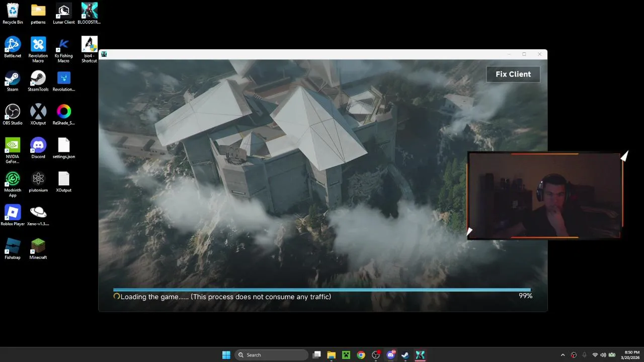The height and width of the screenshot is (362, 644).
Task: Open the volume control in the tray
Action: pos(603,355)
